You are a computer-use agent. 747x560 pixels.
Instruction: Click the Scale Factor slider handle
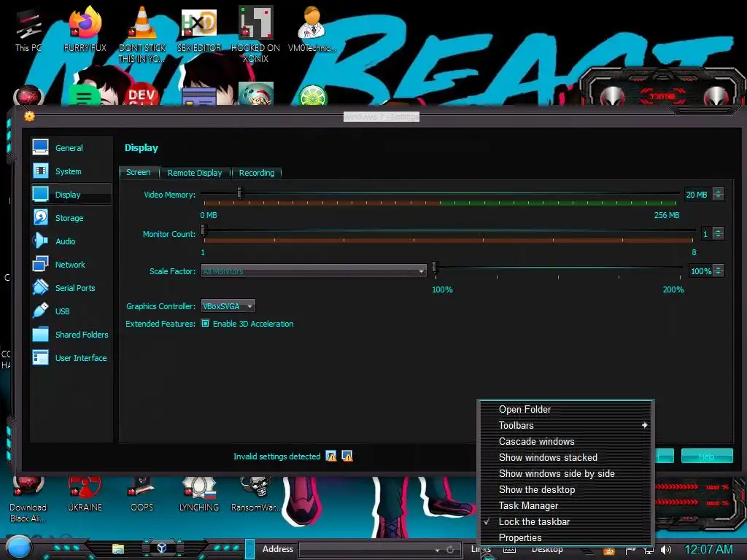[435, 267]
